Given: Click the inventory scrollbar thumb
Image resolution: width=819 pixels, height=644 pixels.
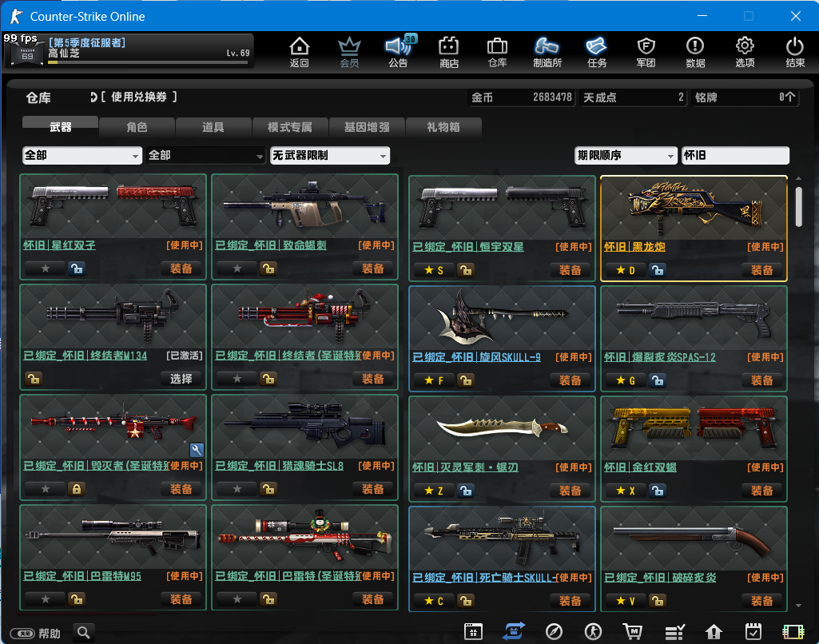Looking at the screenshot, I should click(799, 207).
